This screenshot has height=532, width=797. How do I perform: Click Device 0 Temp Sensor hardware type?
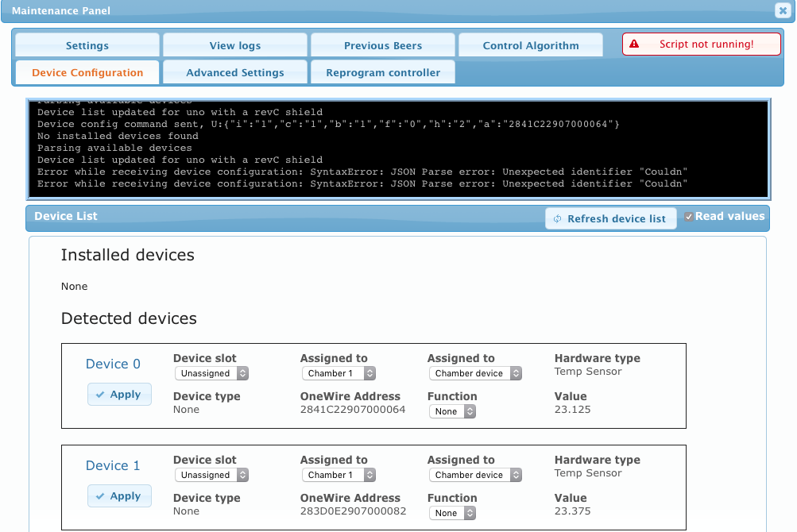588,372
